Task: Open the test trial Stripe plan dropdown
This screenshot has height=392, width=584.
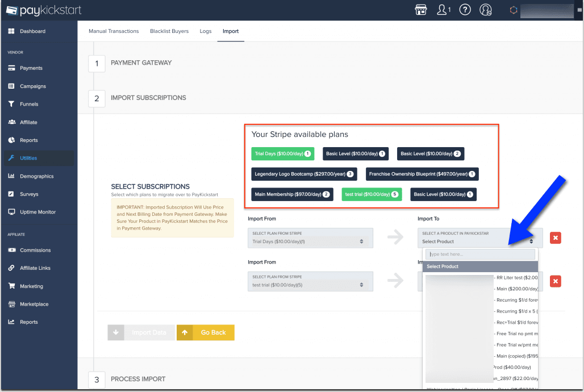Action: click(x=310, y=281)
